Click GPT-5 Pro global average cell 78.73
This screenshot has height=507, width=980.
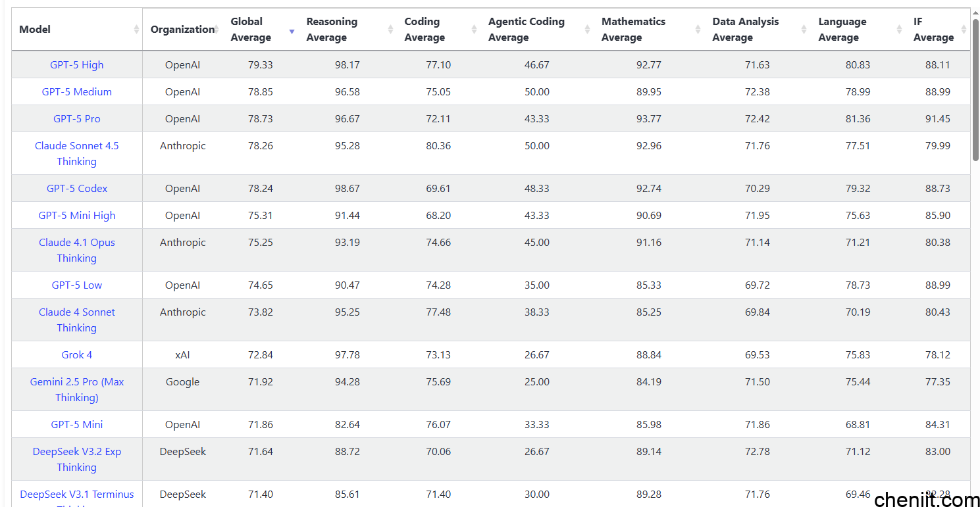pyautogui.click(x=261, y=119)
